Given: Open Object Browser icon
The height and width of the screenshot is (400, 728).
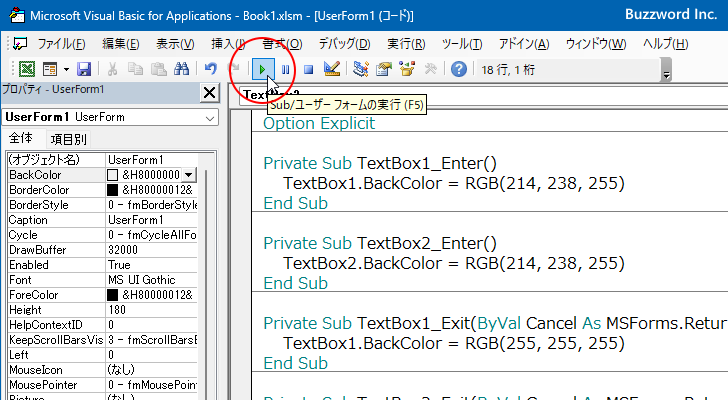Looking at the screenshot, I should click(407, 70).
